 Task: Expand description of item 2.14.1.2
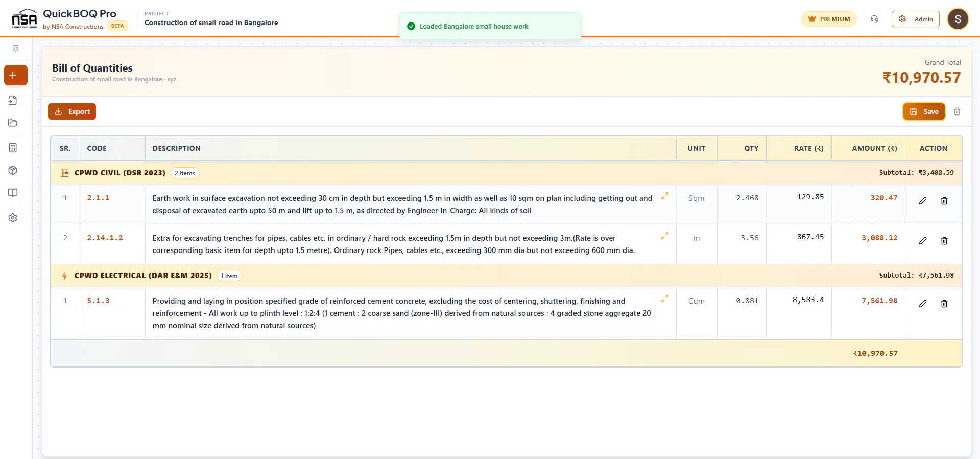(665, 236)
